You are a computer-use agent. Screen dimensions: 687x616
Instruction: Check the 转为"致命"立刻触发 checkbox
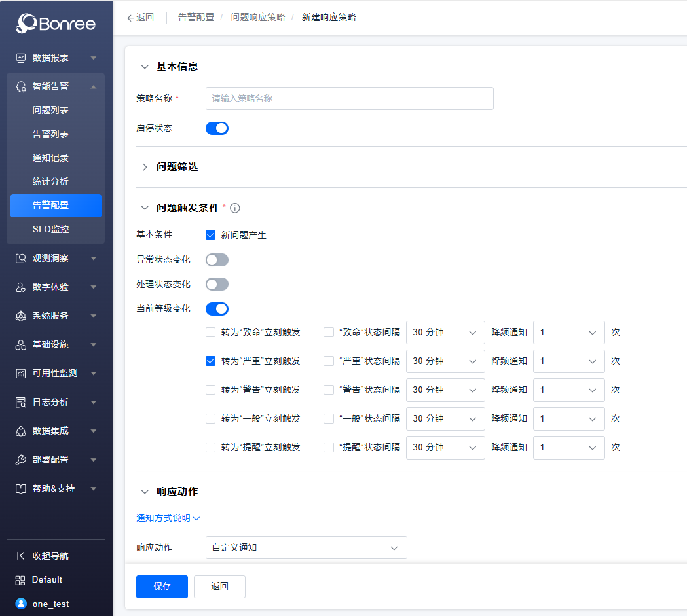(211, 332)
